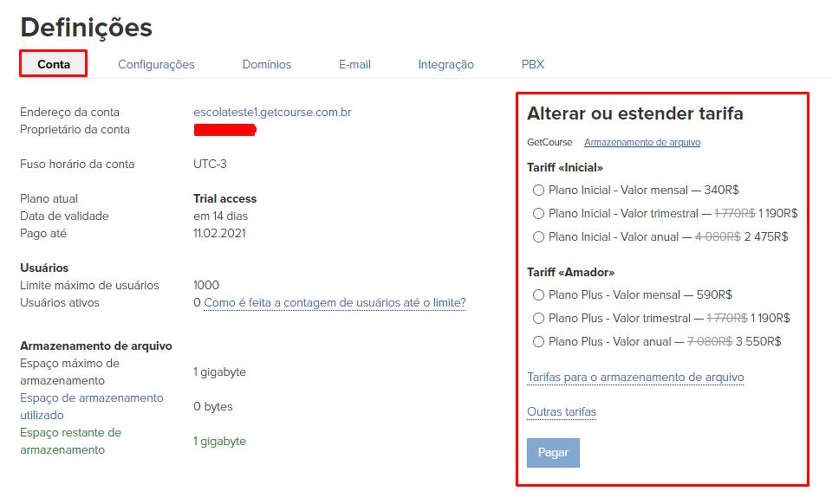Open the E-mail tab

(354, 64)
